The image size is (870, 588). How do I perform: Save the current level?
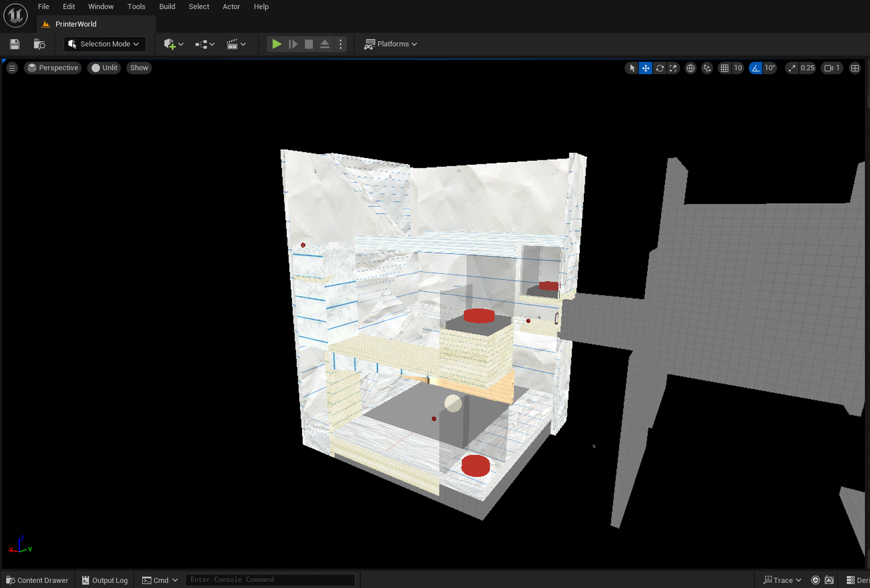tap(14, 44)
